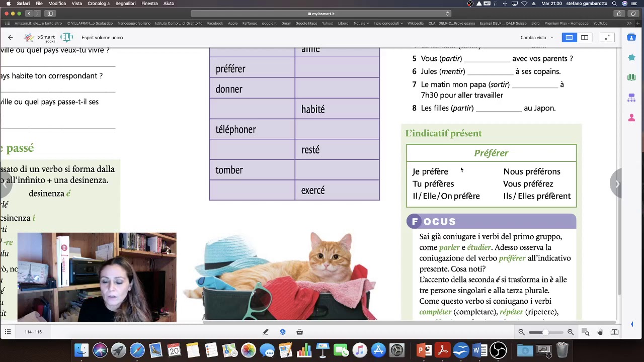Zoom out with the minus magnifier
This screenshot has width=644, height=362.
click(522, 332)
